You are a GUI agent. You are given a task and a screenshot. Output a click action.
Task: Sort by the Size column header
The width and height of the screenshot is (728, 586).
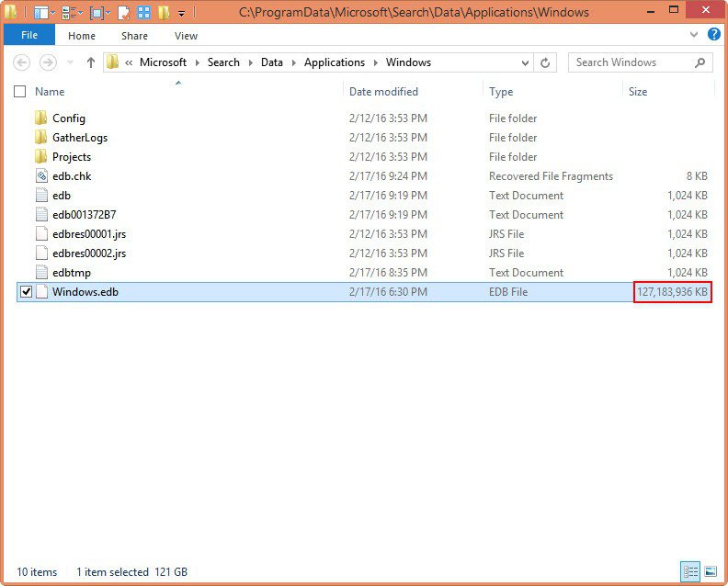[638, 92]
